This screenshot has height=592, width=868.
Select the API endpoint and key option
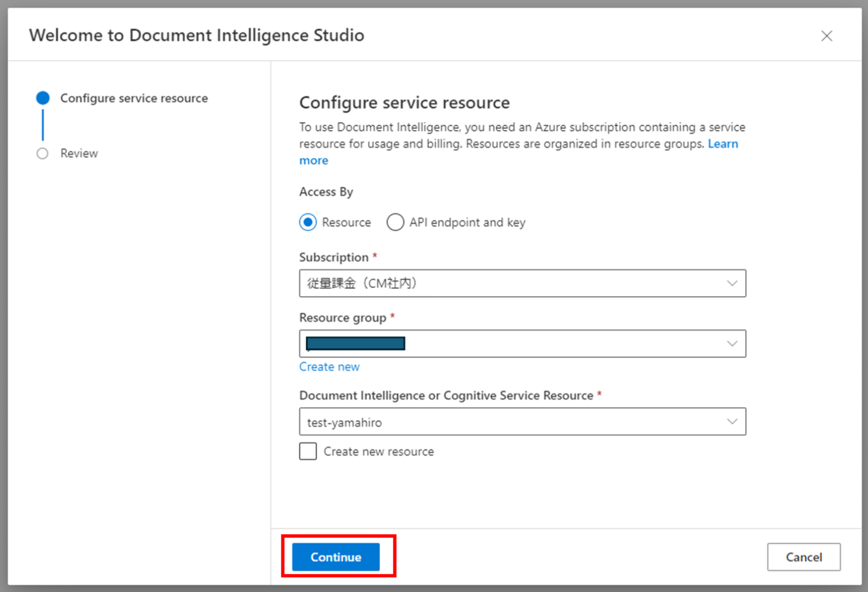[x=396, y=222]
